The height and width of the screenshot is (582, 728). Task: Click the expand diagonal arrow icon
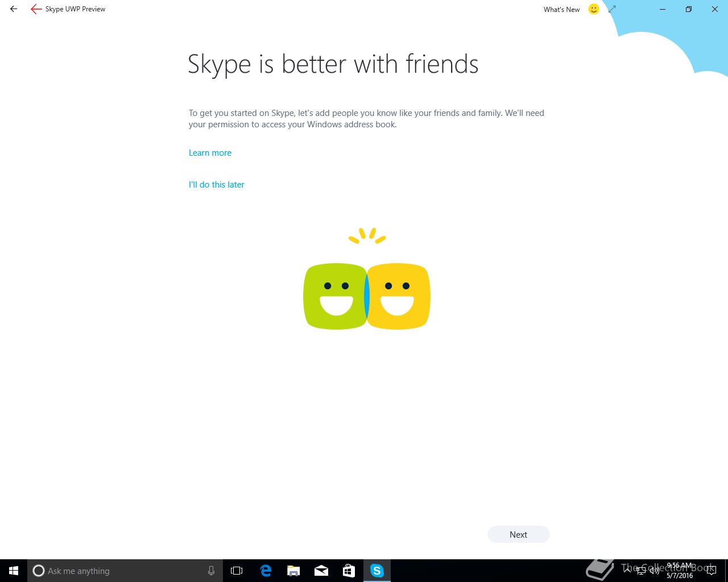point(612,9)
